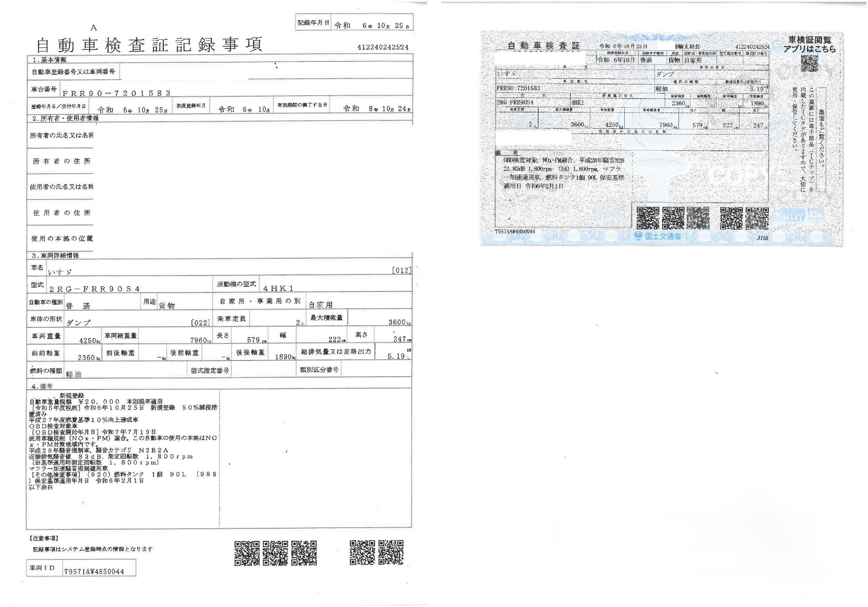Select the line 自動車重量税額 ¥20,000 本則税率適用

click(x=96, y=402)
